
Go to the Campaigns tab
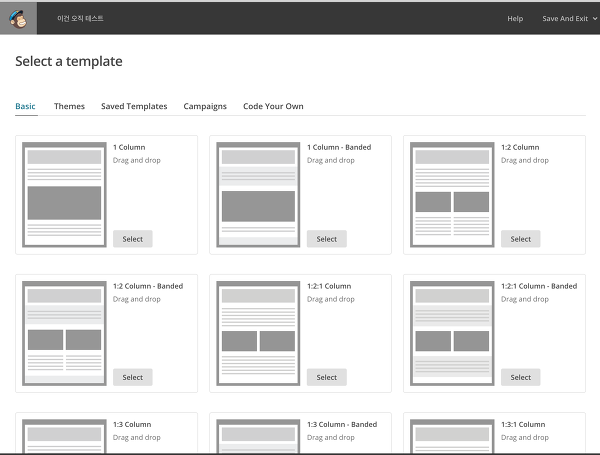[x=205, y=106]
